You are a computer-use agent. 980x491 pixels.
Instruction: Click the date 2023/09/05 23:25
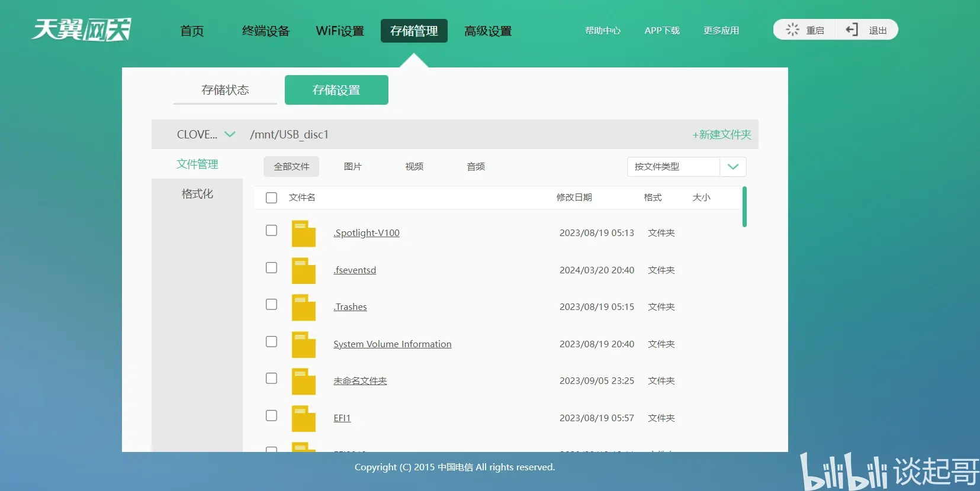pyautogui.click(x=597, y=381)
